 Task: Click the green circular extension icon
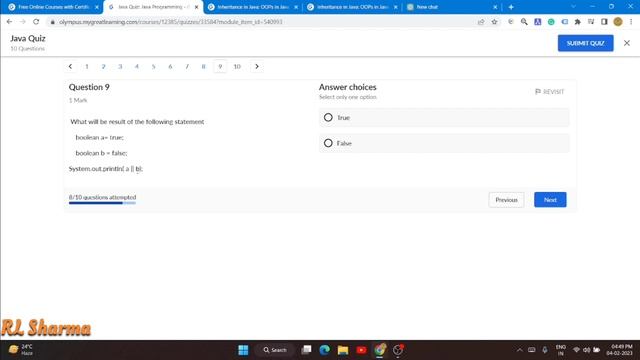click(551, 22)
